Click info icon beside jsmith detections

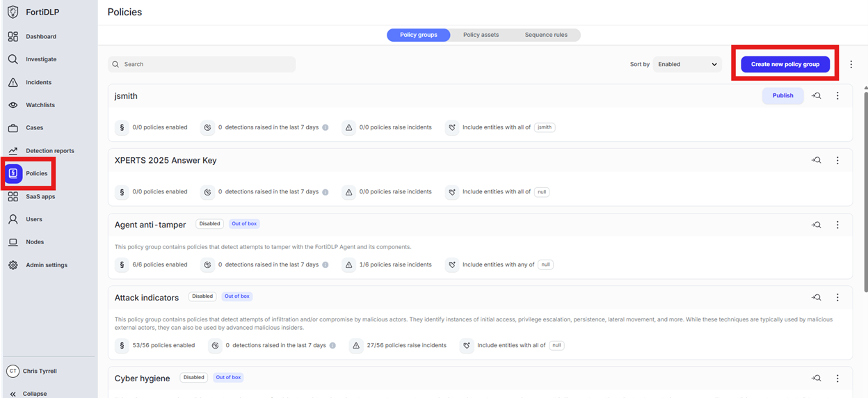pos(325,127)
